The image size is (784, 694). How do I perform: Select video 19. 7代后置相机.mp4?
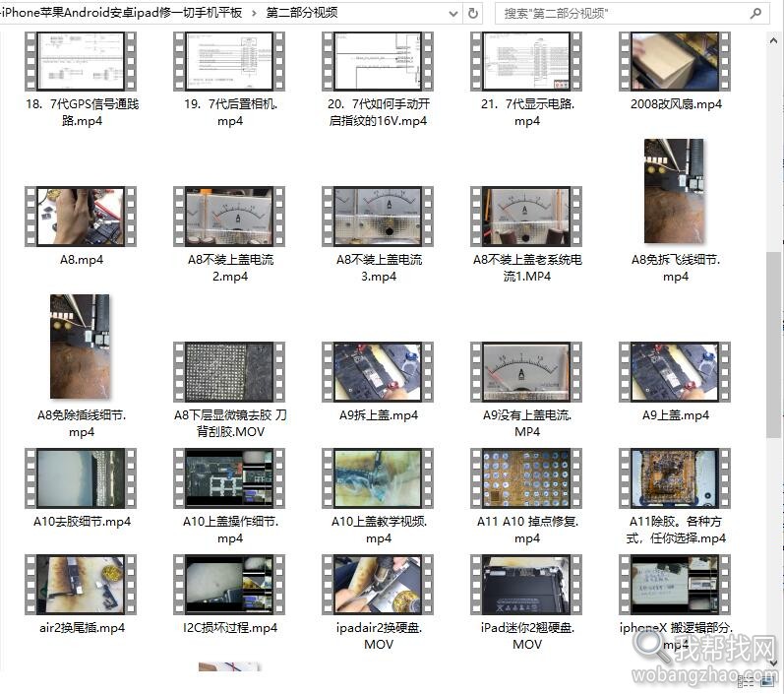point(229,61)
